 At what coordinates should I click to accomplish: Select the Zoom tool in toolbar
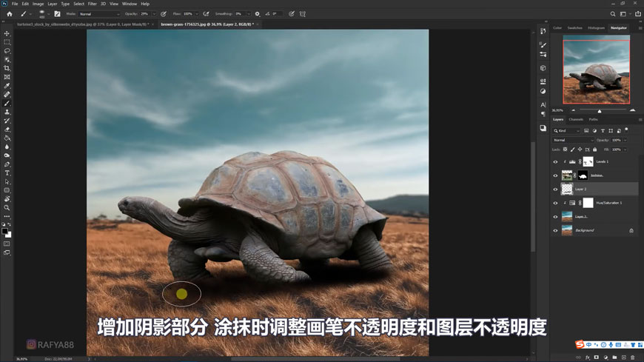click(7, 208)
